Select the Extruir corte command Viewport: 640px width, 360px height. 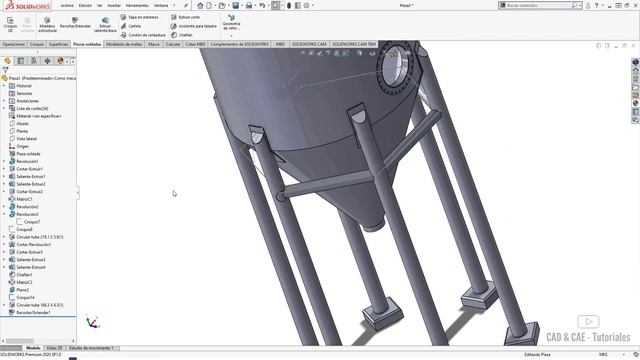click(x=185, y=17)
